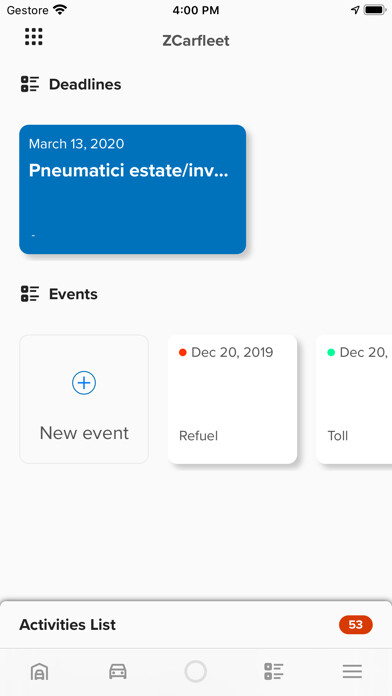Tap the Events section heading

click(73, 294)
